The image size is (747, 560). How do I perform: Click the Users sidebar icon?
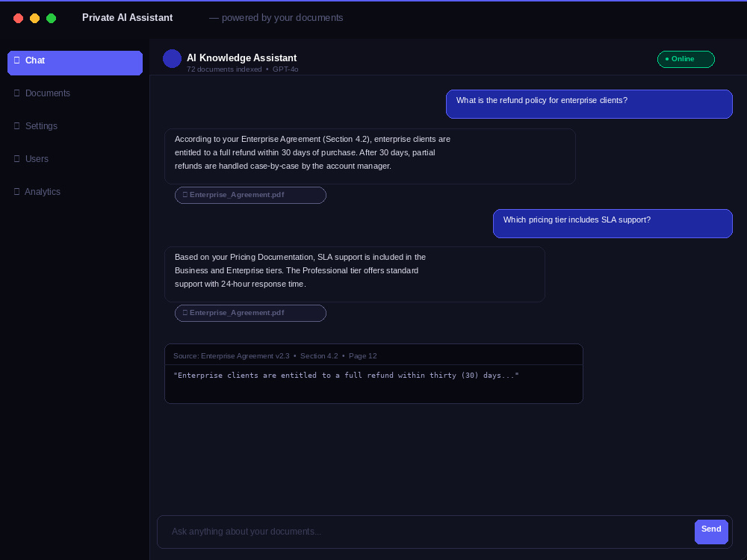[16, 158]
